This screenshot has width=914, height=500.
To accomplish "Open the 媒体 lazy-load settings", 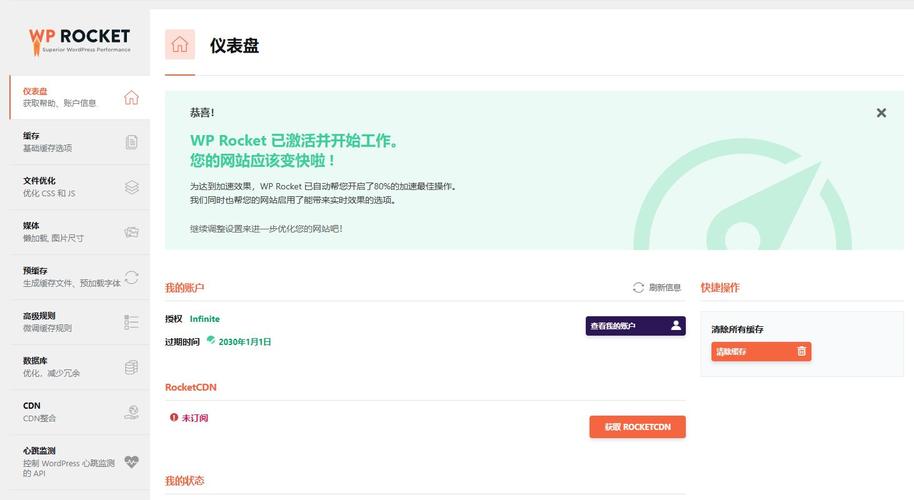I will point(80,232).
